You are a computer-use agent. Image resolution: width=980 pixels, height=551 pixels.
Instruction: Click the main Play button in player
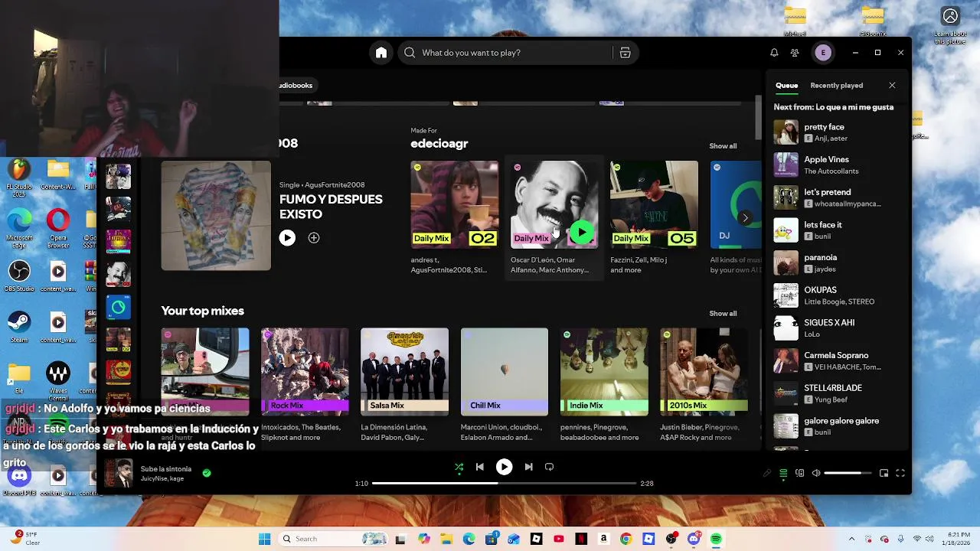point(504,467)
